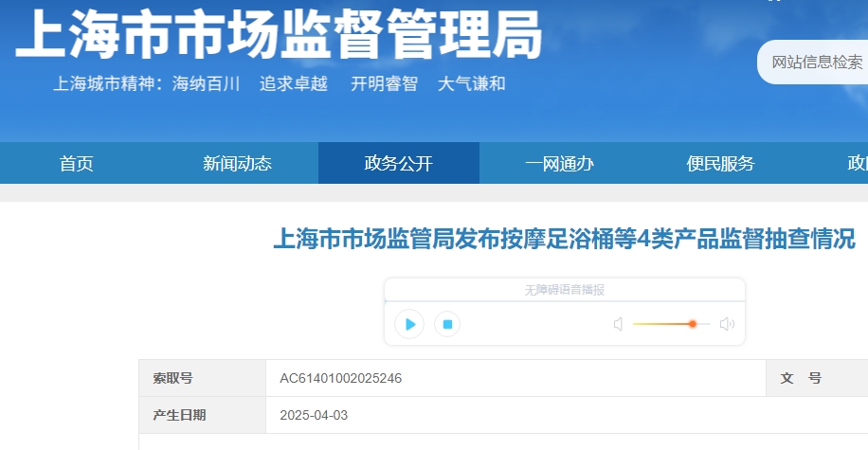Click index number AC61401002025246
The height and width of the screenshot is (450, 868).
tap(341, 378)
